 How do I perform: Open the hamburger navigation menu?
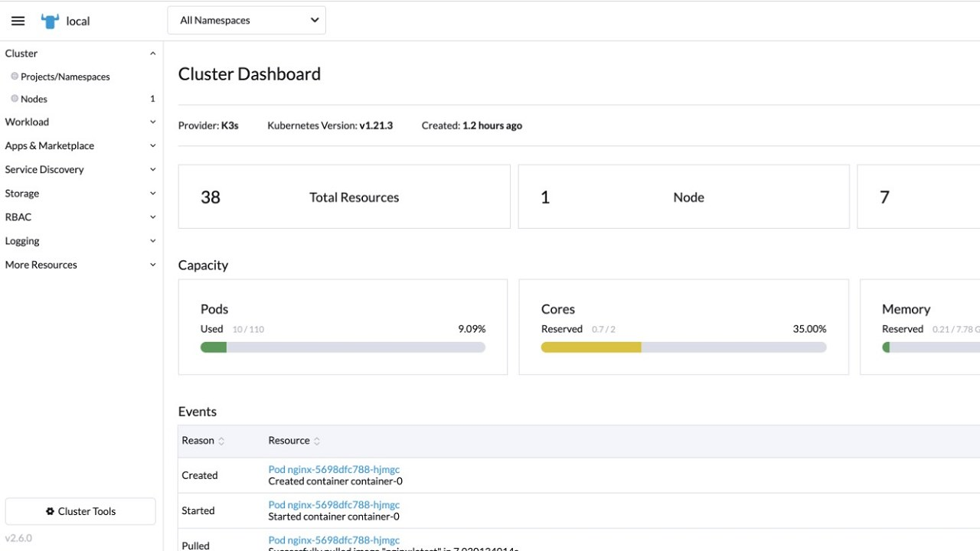click(18, 21)
